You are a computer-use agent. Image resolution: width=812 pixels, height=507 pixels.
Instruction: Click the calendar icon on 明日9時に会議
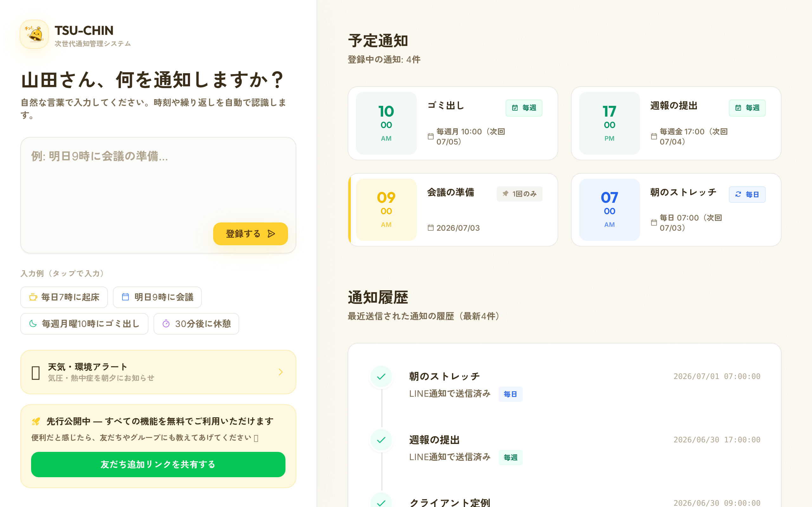pos(126,297)
